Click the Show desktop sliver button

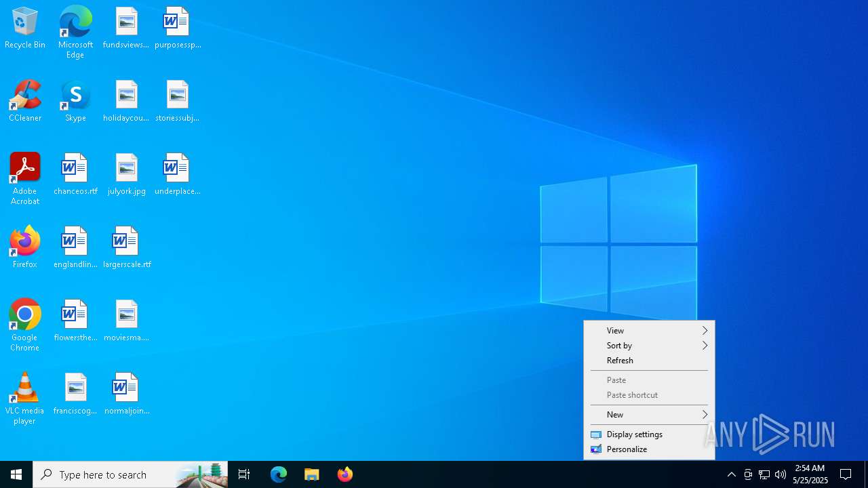pyautogui.click(x=866, y=474)
